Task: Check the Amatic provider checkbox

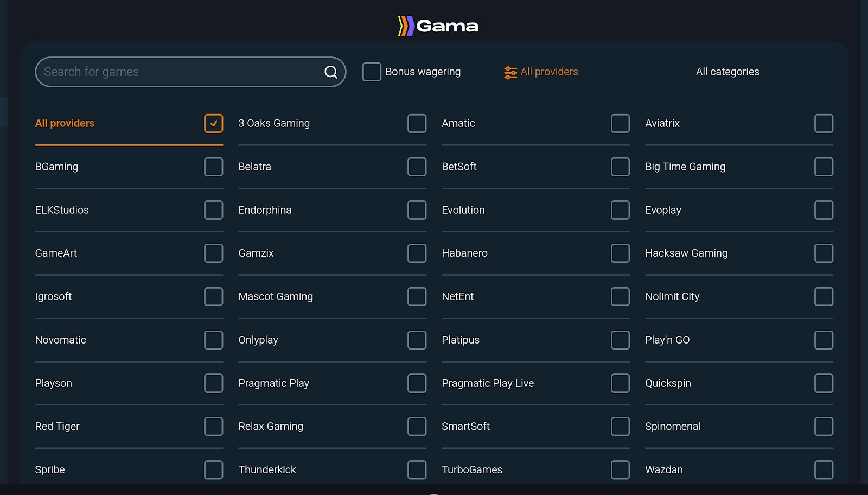Action: pyautogui.click(x=621, y=123)
